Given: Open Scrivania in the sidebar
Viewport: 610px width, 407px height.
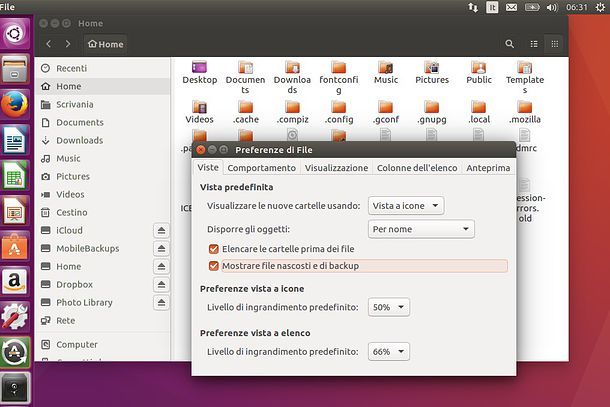Looking at the screenshot, I should (x=103, y=105).
